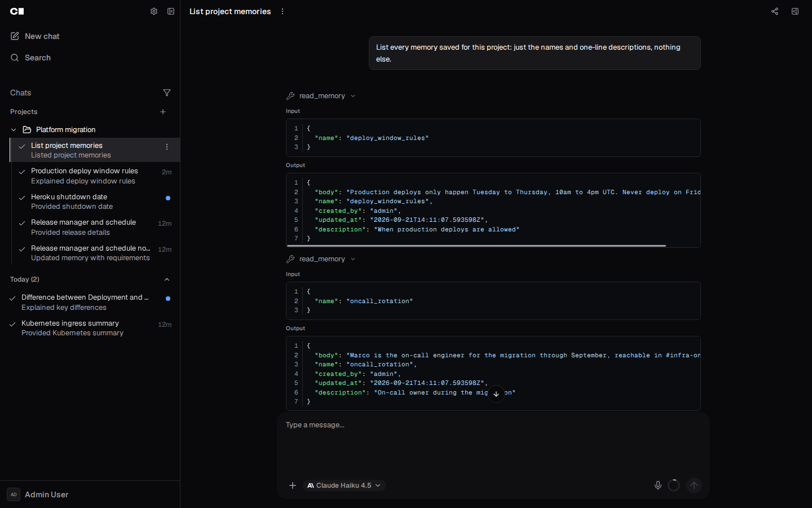Click the horizontal scrollbar under deploy_window_rules output
The height and width of the screenshot is (508, 812).
[x=476, y=246]
